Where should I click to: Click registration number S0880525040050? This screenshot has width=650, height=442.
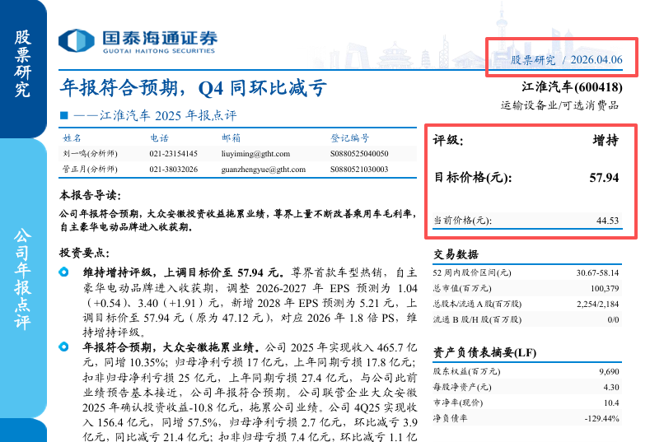coord(359,154)
